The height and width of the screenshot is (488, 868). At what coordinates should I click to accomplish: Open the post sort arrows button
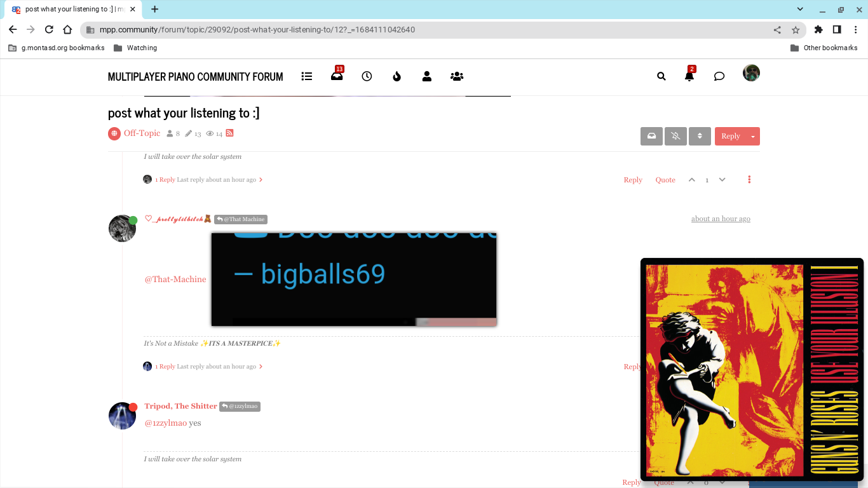(700, 136)
